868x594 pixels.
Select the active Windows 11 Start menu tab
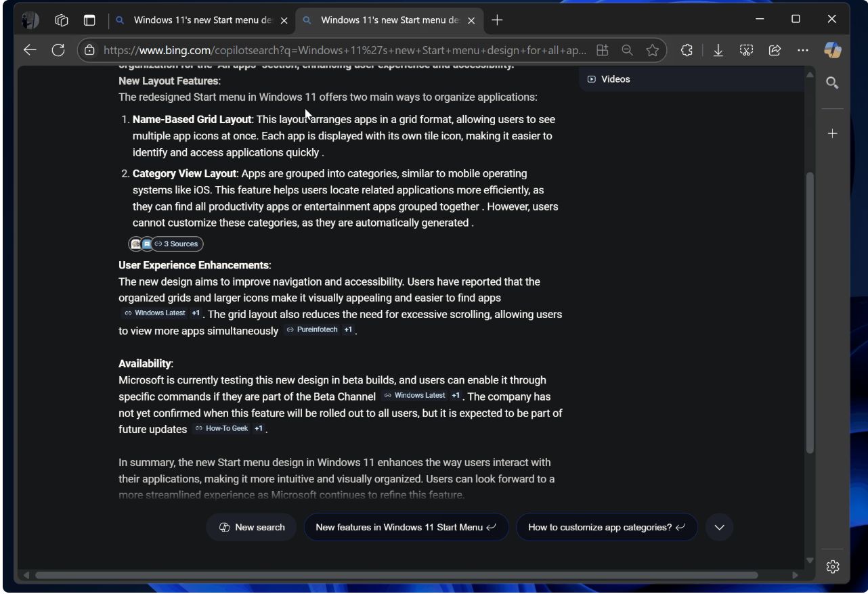pos(389,20)
